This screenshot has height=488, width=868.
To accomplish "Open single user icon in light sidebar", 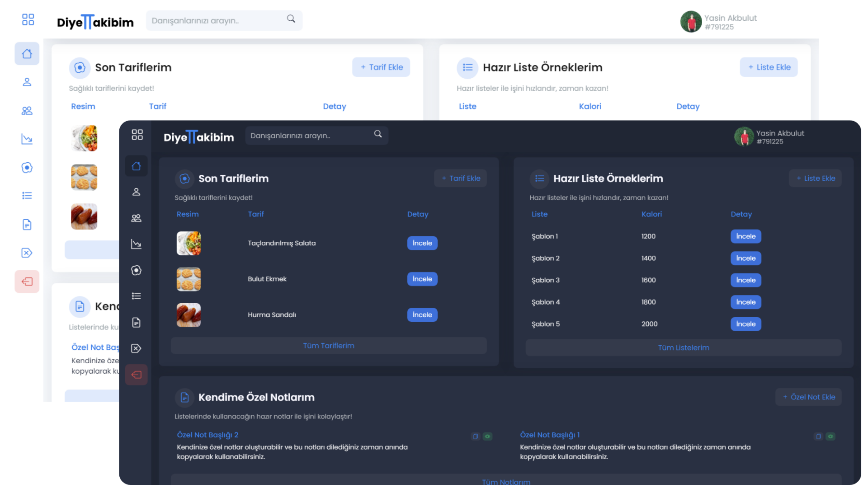I will coord(27,82).
